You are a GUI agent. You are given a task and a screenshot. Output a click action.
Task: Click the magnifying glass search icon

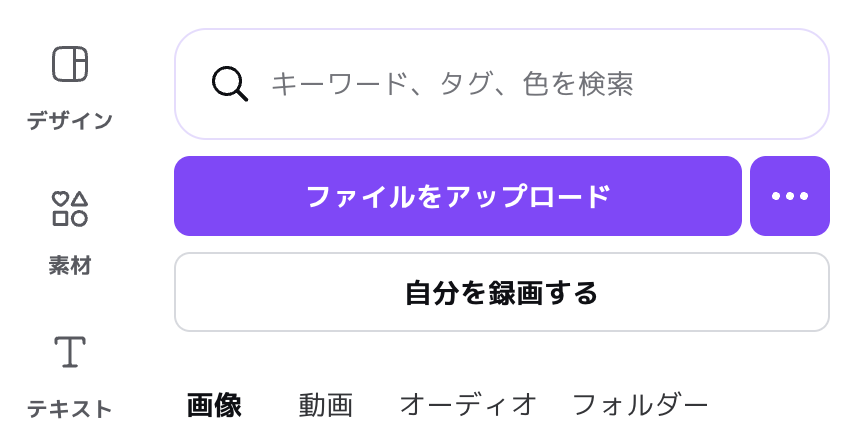(230, 83)
